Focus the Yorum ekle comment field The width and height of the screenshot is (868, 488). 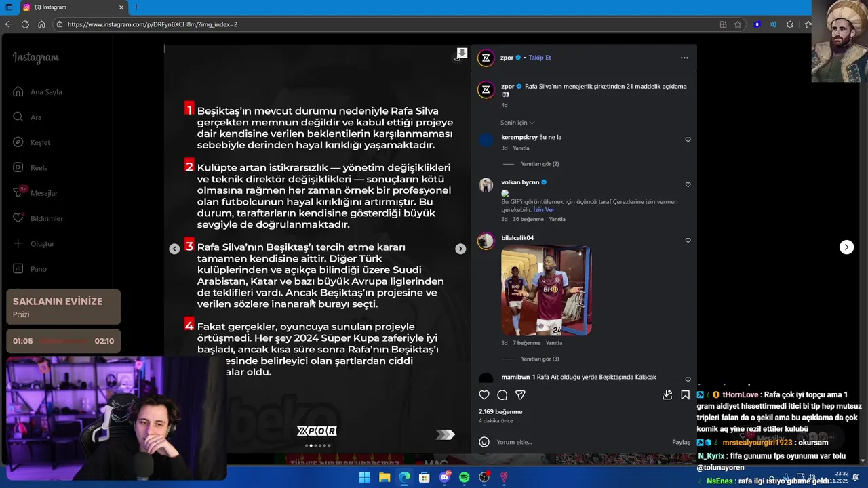[580, 442]
